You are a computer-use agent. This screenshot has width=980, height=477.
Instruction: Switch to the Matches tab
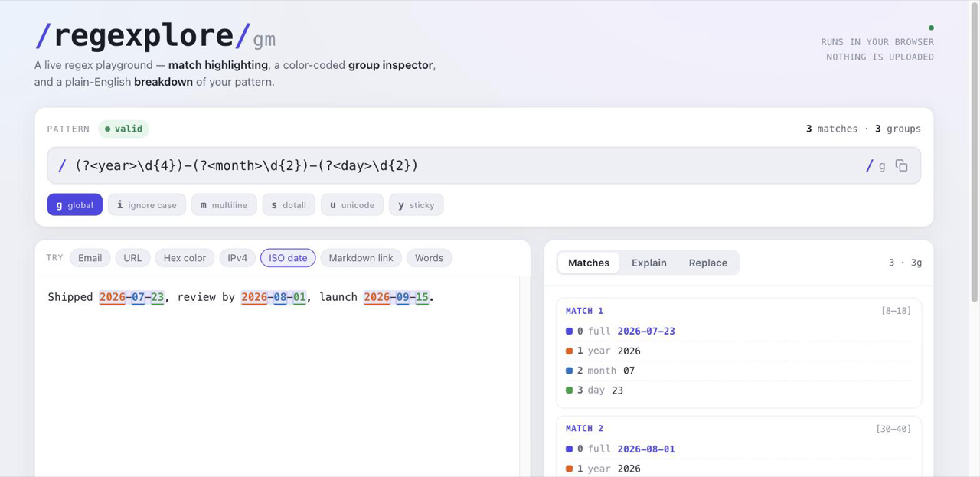(x=589, y=263)
